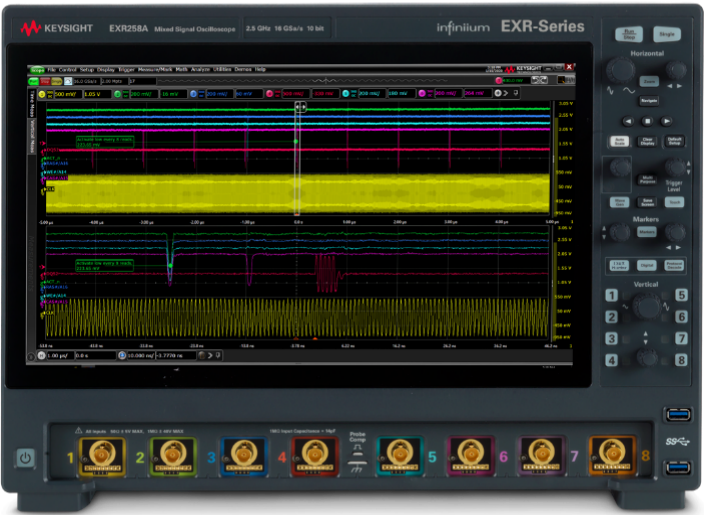Toggle channel 1 yellow indicator on screen
Screen dimensions: 704x517
(42, 94)
